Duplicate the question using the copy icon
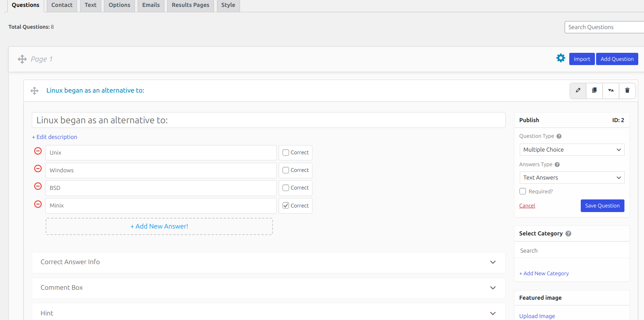Screen dimensions: 644x320 tap(594, 91)
